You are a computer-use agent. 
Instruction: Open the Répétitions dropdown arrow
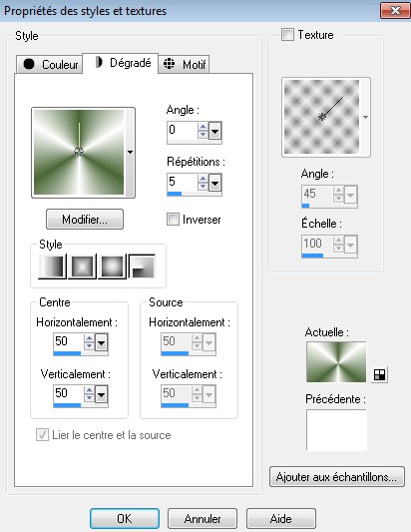pyautogui.click(x=215, y=184)
